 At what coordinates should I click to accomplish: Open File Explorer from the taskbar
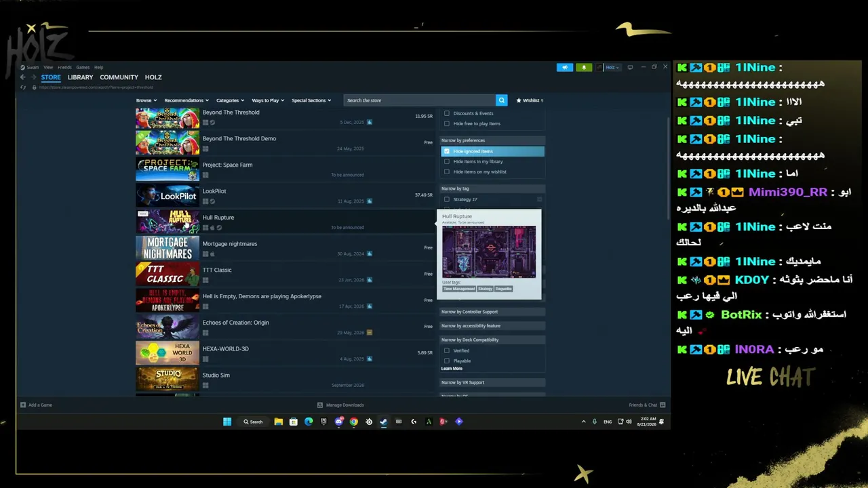[x=278, y=422]
